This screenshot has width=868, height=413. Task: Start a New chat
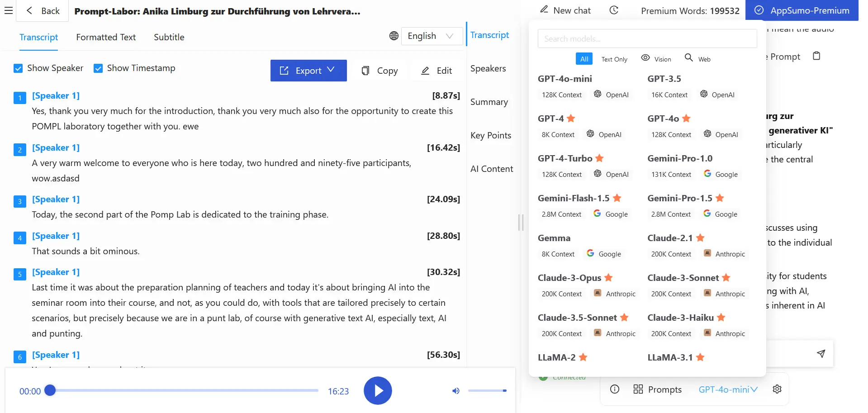565,10
